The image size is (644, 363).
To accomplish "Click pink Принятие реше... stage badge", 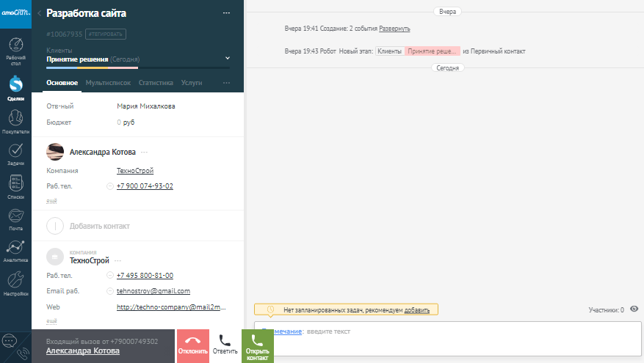I will (x=432, y=51).
